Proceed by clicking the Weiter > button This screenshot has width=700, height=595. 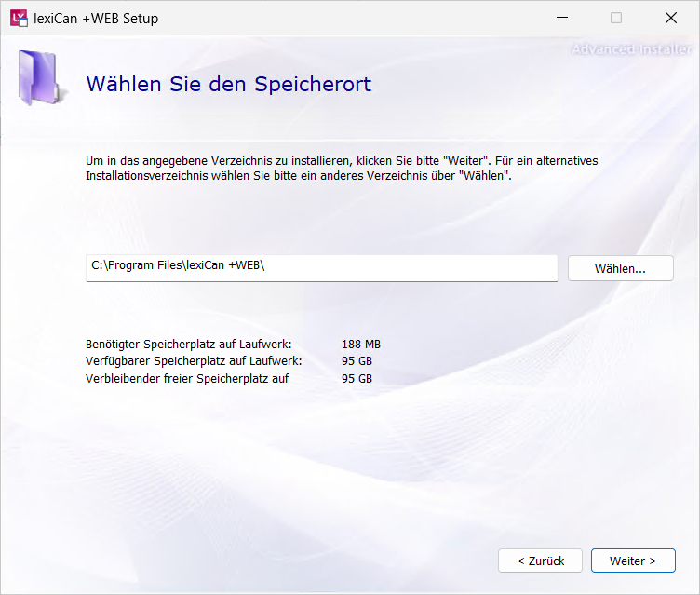tap(633, 561)
